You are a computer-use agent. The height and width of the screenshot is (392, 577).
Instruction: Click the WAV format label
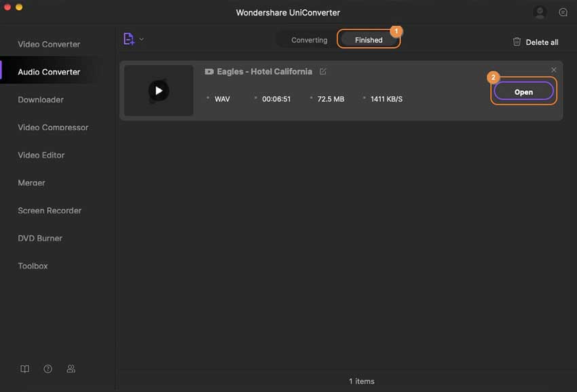coord(222,99)
